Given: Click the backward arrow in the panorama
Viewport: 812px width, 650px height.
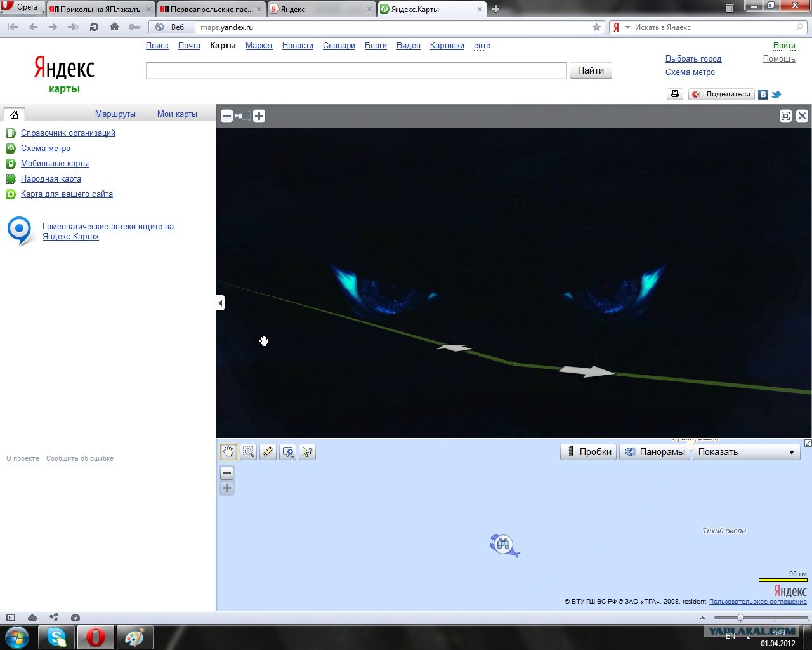Looking at the screenshot, I should tap(454, 348).
